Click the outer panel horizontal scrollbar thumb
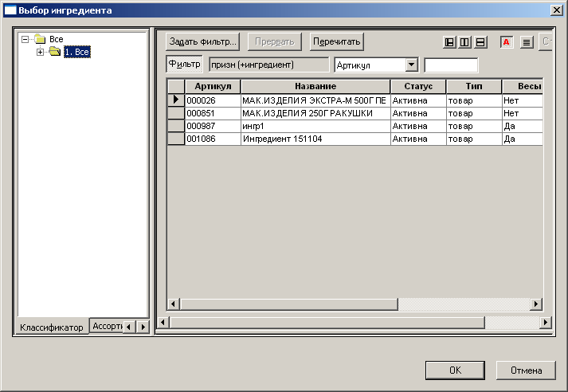 tap(327, 322)
